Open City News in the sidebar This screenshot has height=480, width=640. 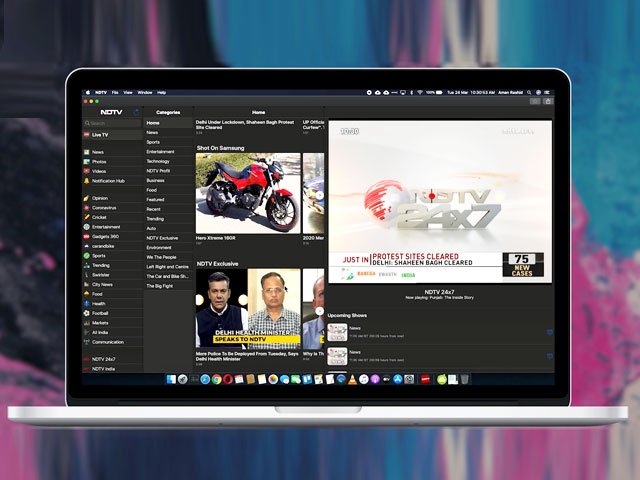[112, 284]
